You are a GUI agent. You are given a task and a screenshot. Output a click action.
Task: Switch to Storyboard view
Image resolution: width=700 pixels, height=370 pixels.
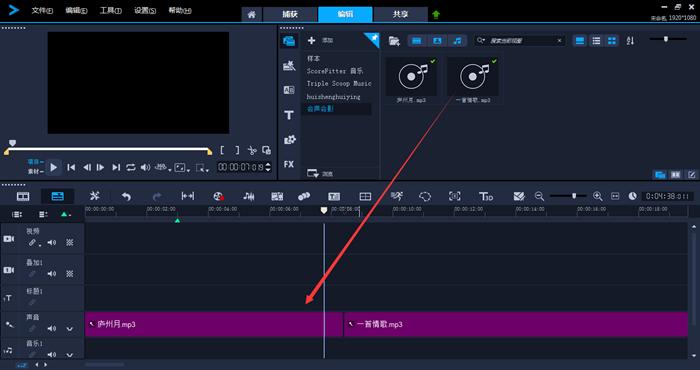coord(23,196)
